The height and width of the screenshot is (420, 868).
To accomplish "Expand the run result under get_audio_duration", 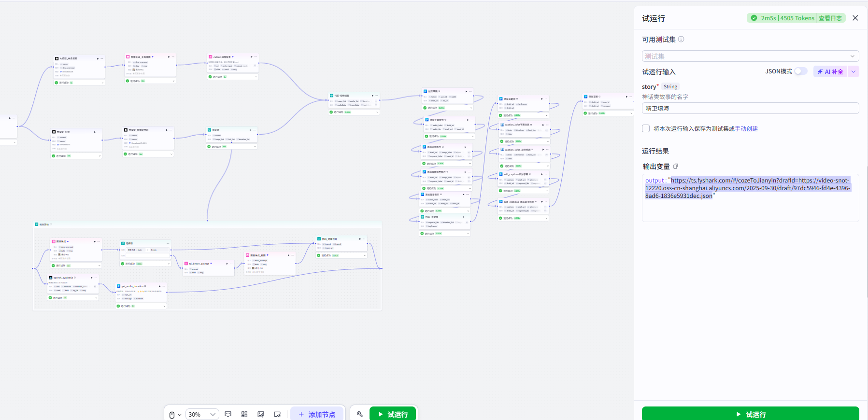I will pyautogui.click(x=164, y=306).
